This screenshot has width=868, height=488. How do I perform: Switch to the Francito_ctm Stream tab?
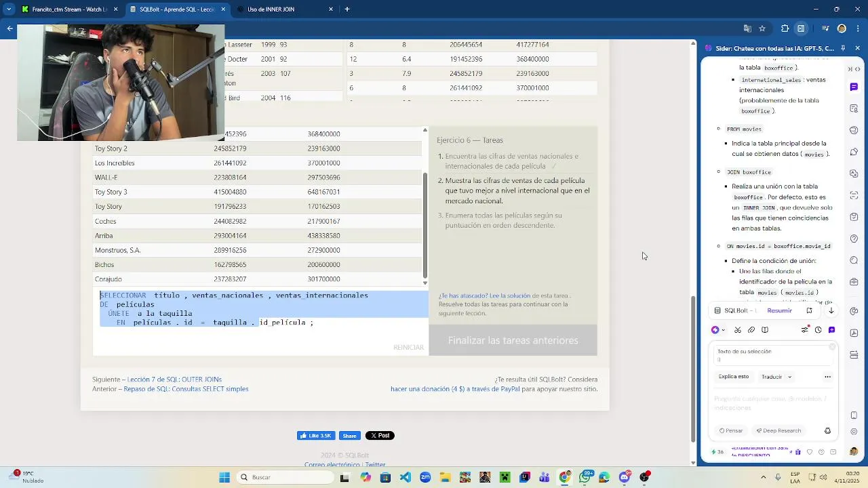(68, 9)
